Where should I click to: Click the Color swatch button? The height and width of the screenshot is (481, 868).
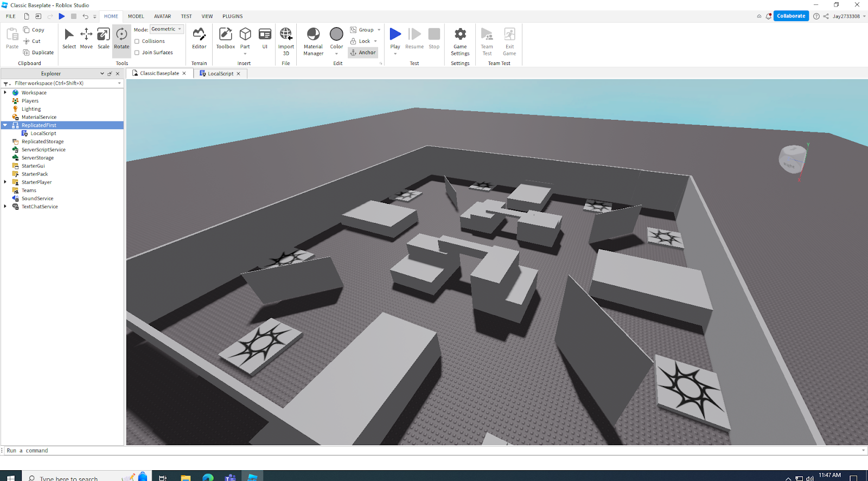coord(336,35)
